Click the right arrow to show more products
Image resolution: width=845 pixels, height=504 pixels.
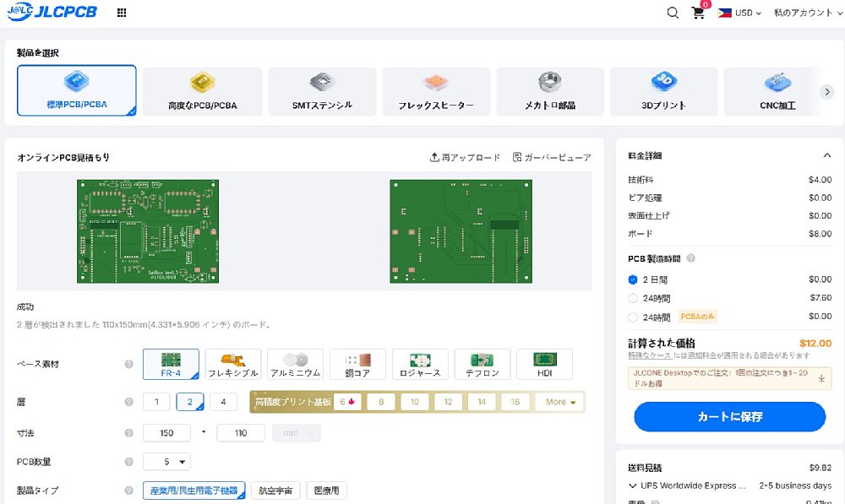pos(827,91)
